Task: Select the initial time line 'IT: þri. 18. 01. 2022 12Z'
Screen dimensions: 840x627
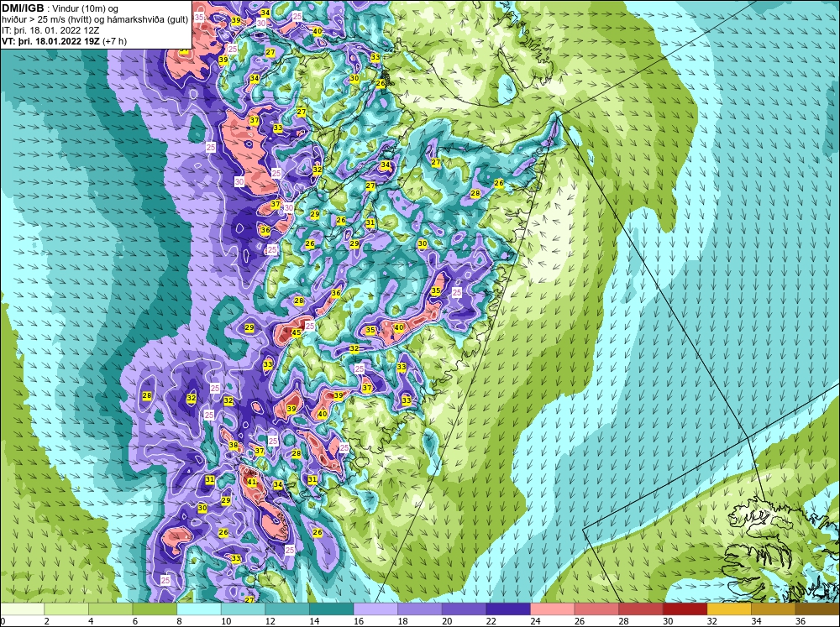Action: tap(50, 30)
